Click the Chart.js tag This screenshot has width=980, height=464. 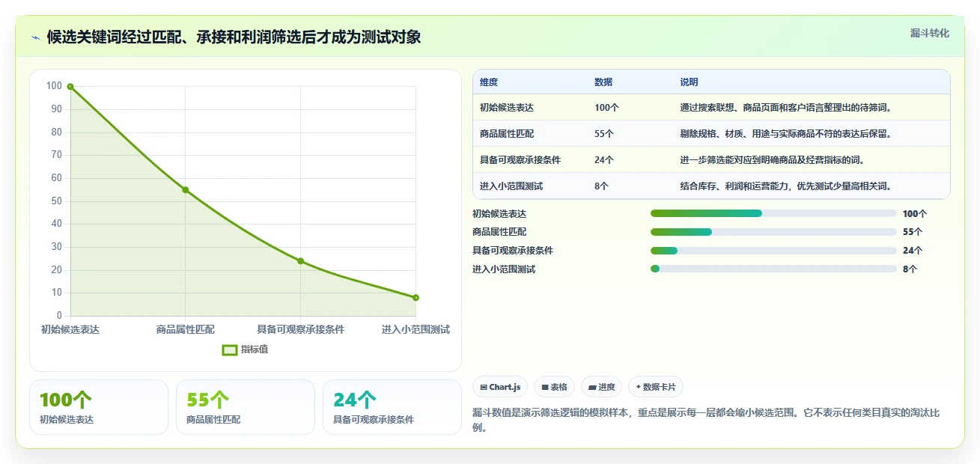pos(500,387)
